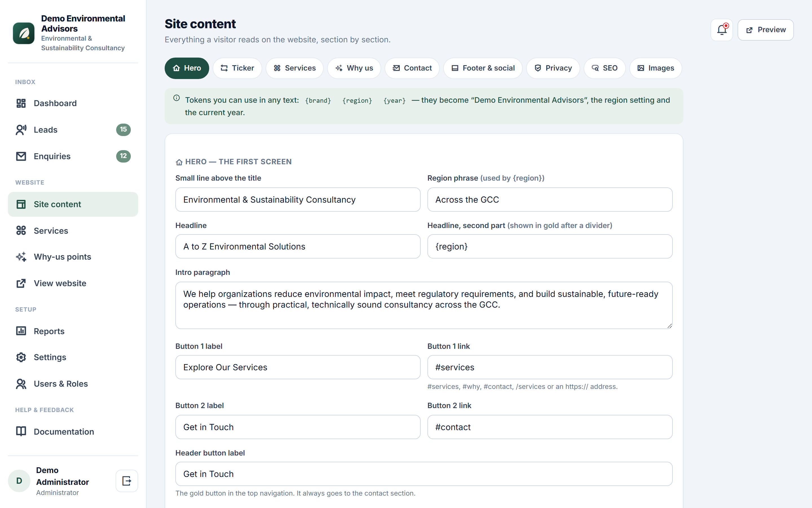Viewport: 812px width, 508px height.
Task: Click the green leaf brand logo
Action: pyautogui.click(x=23, y=33)
